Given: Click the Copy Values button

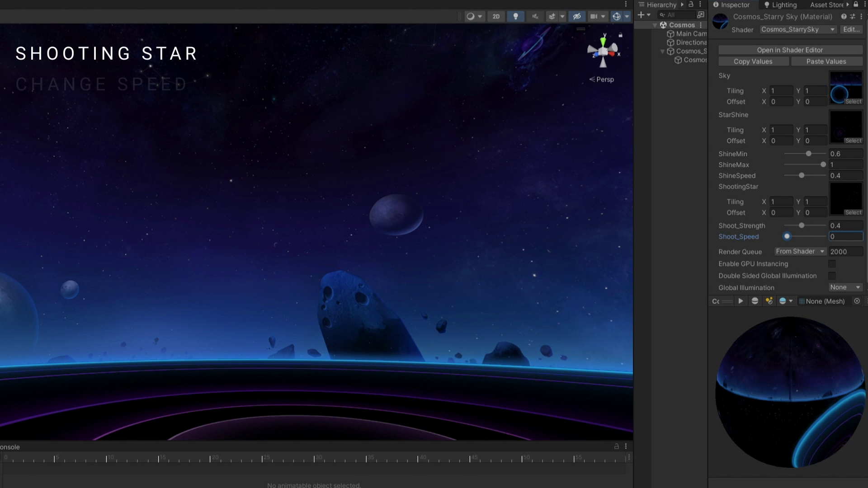Looking at the screenshot, I should pos(753,61).
